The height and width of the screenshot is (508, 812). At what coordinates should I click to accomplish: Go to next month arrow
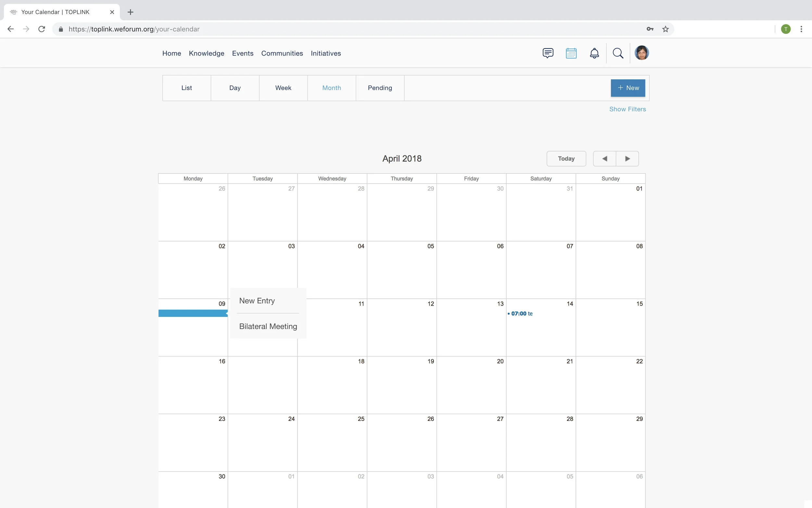[627, 159]
